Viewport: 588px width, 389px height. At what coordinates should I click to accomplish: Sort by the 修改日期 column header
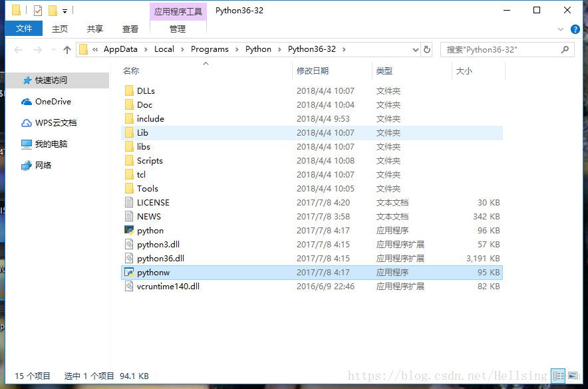(313, 71)
